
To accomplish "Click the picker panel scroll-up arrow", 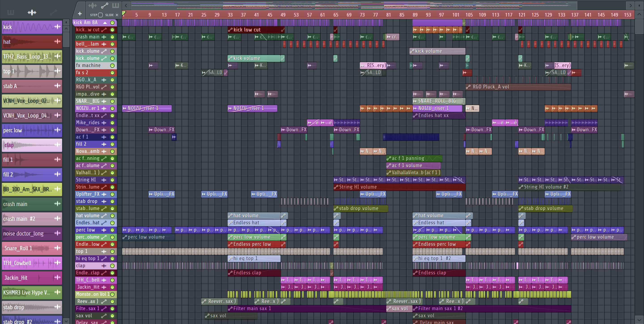I will coord(66,28).
